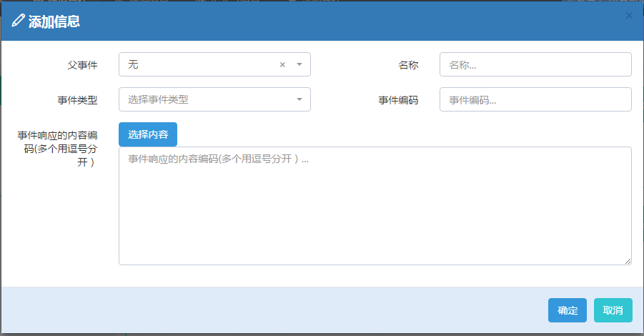Viewport: 644px width, 336px height.
Task: Clear the 父事件 selection using its × icon
Action: [x=282, y=64]
